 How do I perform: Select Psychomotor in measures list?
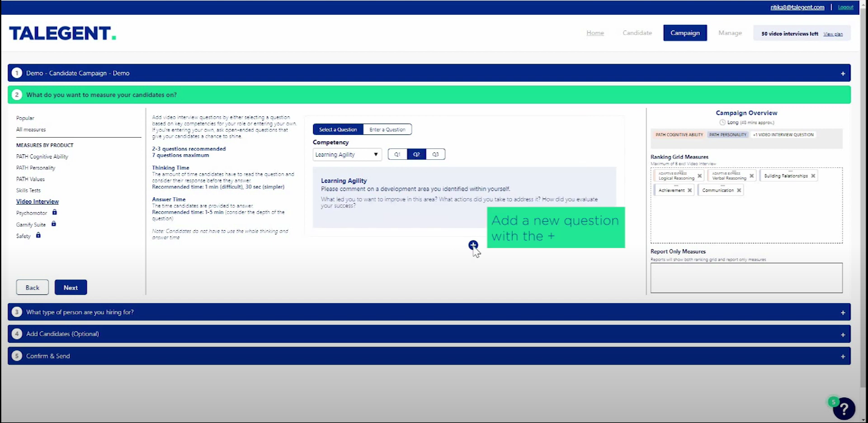pos(31,213)
